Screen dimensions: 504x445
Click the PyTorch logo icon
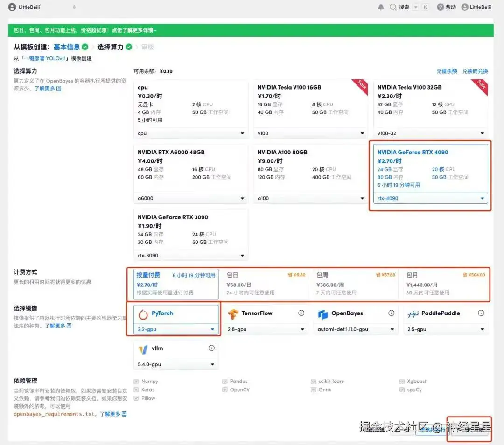143,314
